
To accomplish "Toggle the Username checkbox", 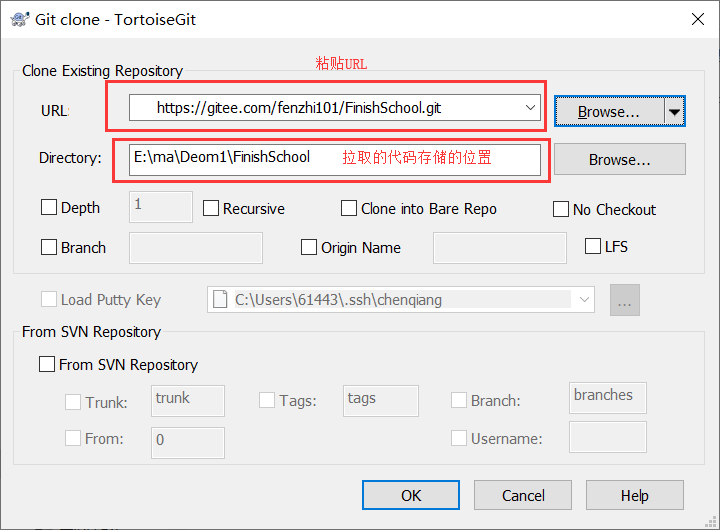I will pyautogui.click(x=459, y=438).
